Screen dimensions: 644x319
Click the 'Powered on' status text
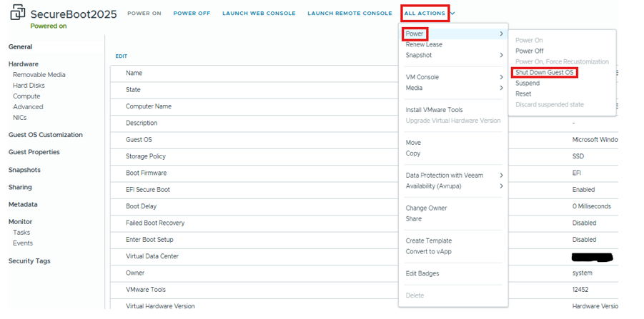coord(49,26)
